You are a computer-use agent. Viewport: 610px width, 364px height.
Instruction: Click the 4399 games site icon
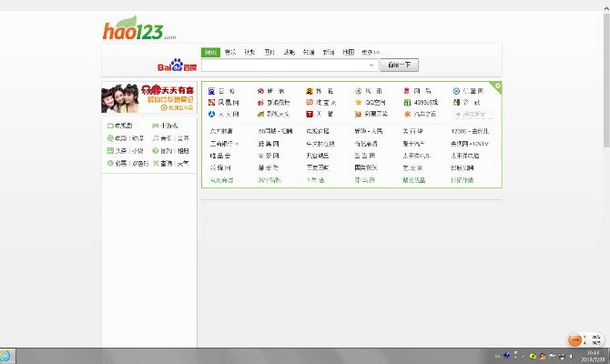point(408,103)
